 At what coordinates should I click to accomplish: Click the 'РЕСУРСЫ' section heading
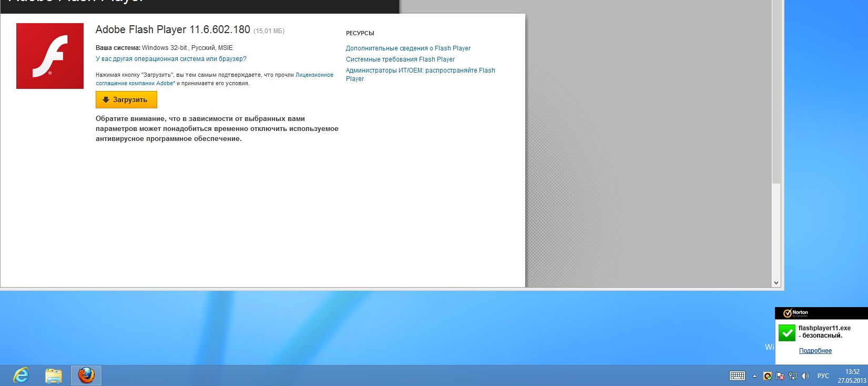[360, 33]
